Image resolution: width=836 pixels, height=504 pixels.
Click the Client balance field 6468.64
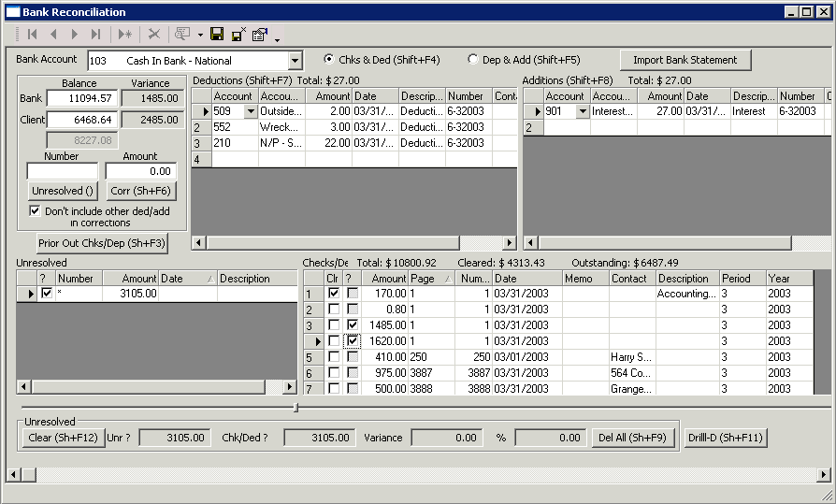(82, 120)
